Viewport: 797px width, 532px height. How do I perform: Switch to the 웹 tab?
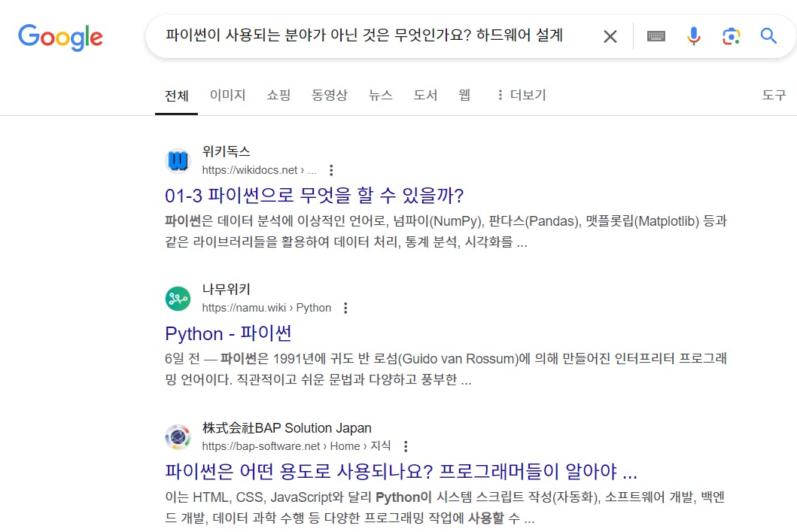(x=464, y=95)
